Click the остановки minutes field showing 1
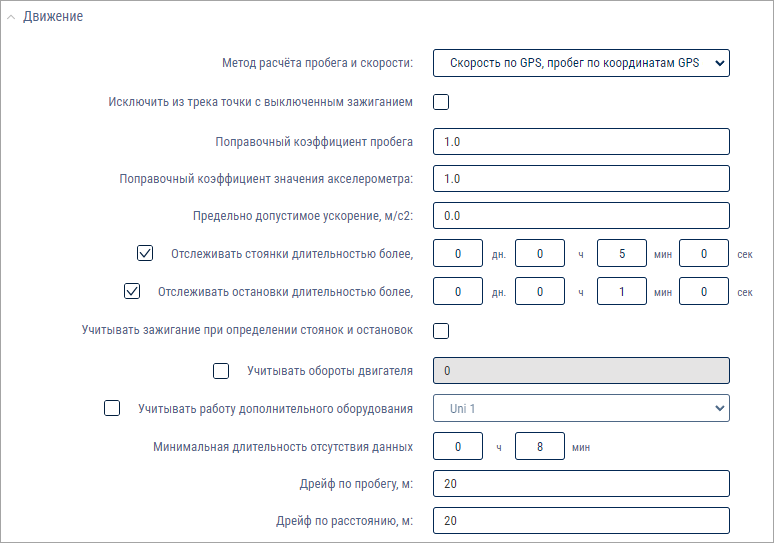774x543 pixels. (x=621, y=291)
